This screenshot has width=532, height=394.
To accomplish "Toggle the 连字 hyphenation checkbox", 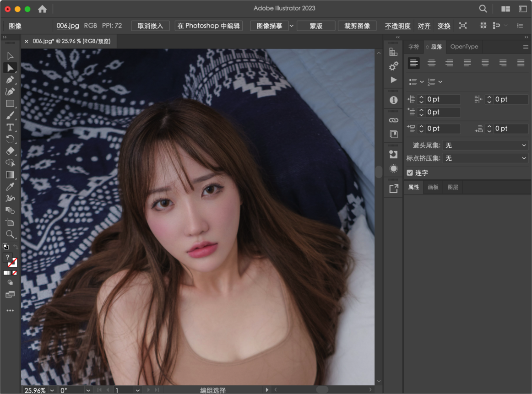I will coord(410,173).
